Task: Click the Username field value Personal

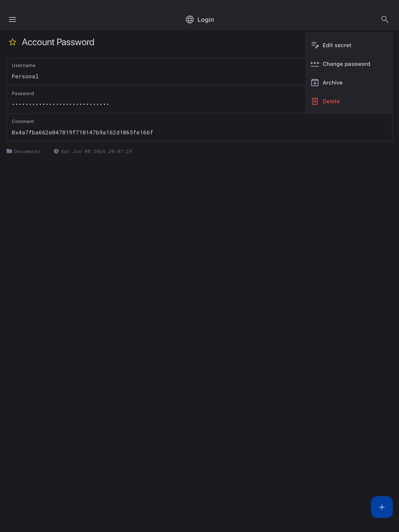Action: pos(25,76)
